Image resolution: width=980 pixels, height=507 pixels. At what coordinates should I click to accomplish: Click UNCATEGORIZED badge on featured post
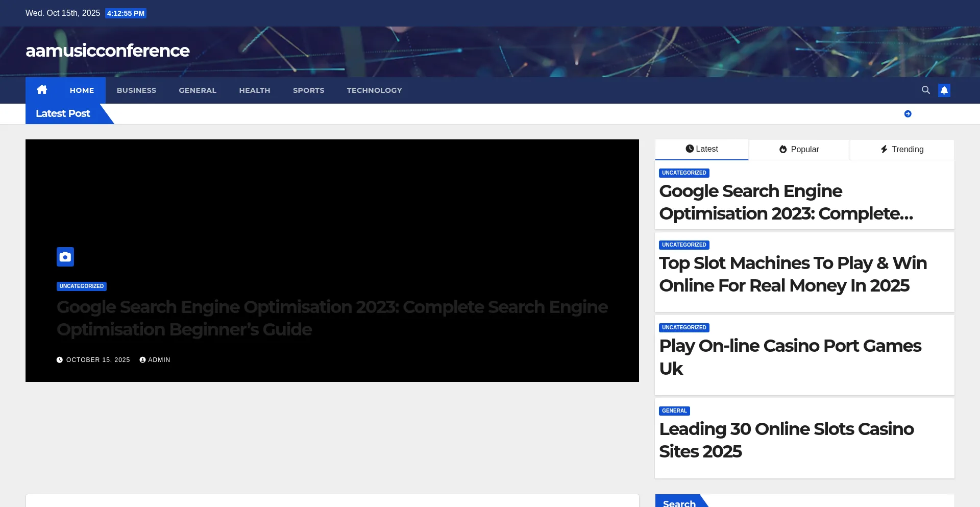click(x=82, y=286)
